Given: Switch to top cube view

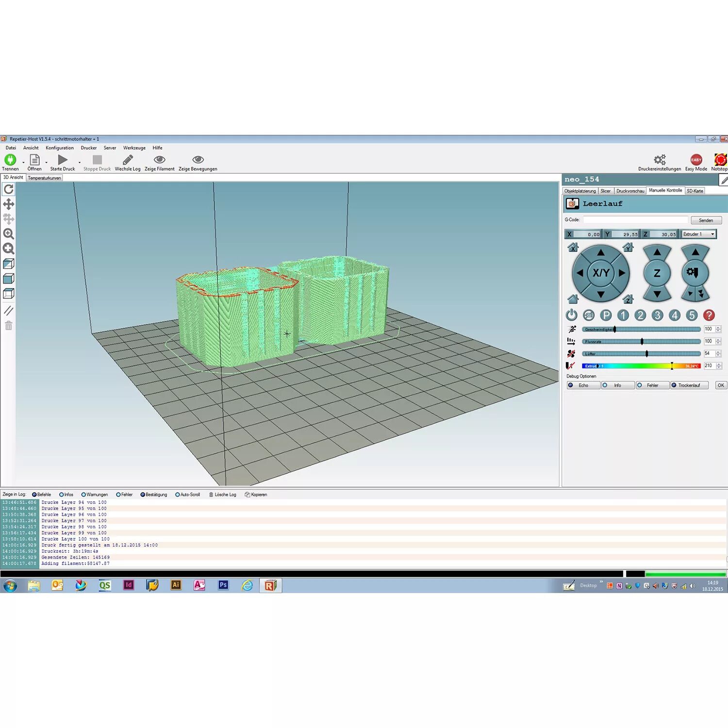Looking at the screenshot, I should click(9, 294).
